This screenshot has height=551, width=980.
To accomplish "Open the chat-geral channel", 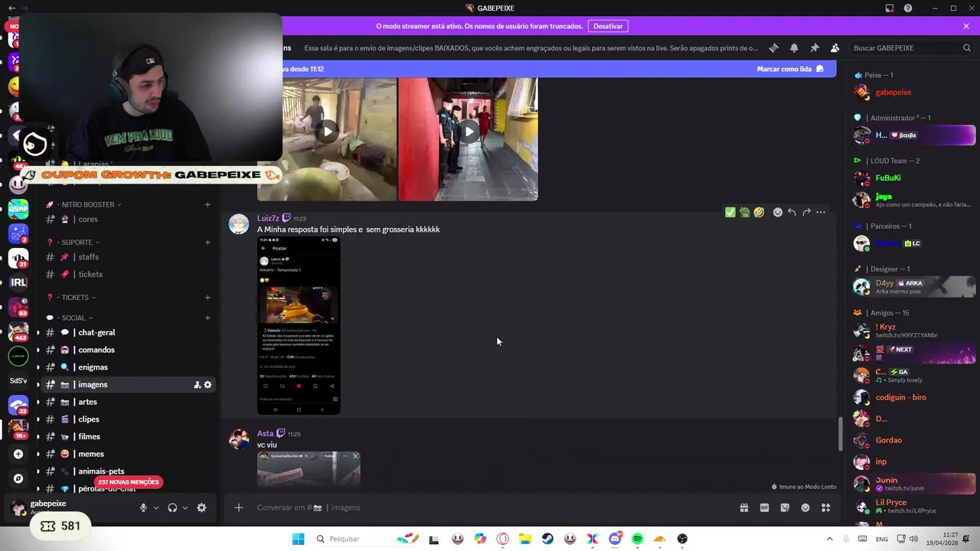I will (x=129, y=332).
